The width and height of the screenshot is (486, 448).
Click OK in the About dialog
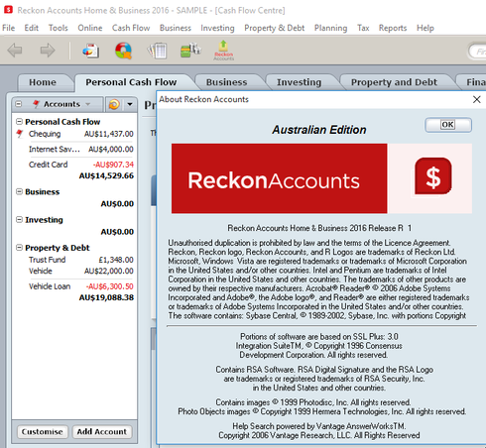point(448,125)
